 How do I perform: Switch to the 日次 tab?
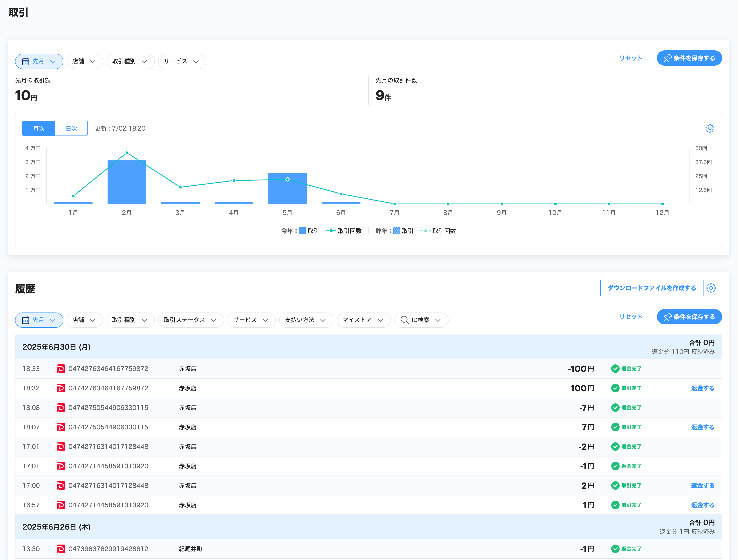click(71, 129)
